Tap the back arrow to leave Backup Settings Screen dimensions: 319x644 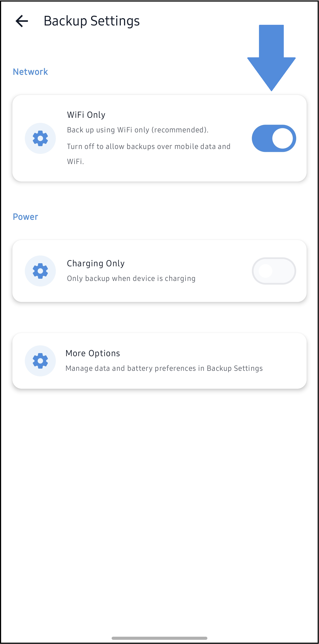[21, 21]
